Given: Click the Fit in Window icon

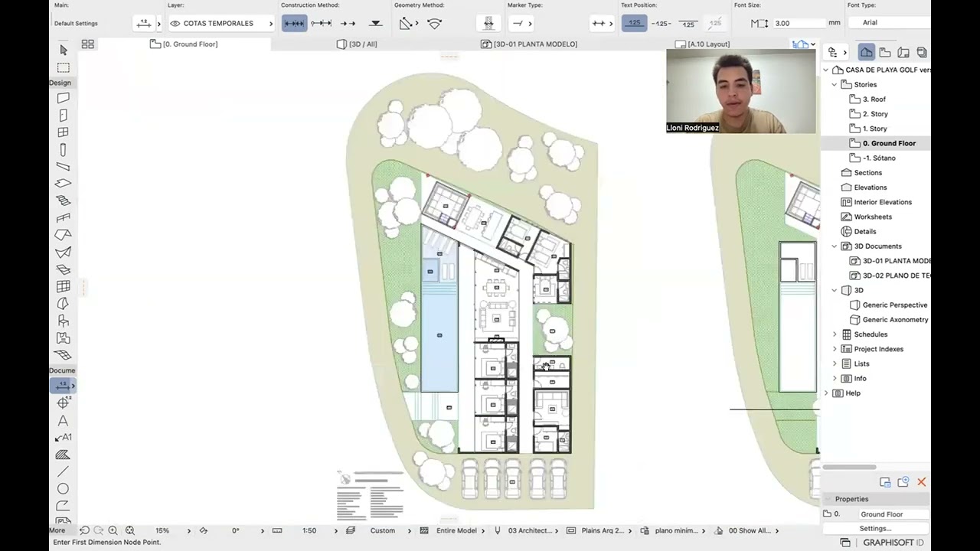Looking at the screenshot, I should click(130, 530).
